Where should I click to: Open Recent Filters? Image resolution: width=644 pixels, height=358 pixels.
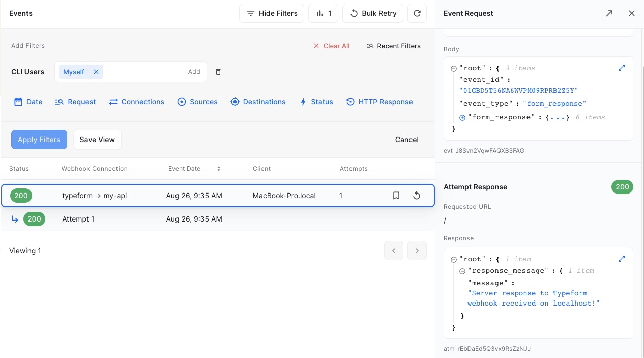393,46
